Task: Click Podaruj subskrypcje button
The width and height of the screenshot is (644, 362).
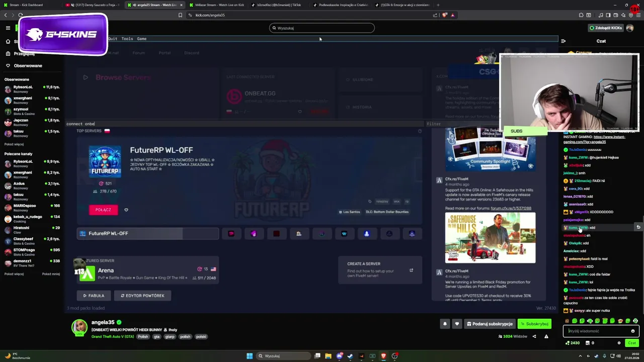Action: pyautogui.click(x=490, y=324)
